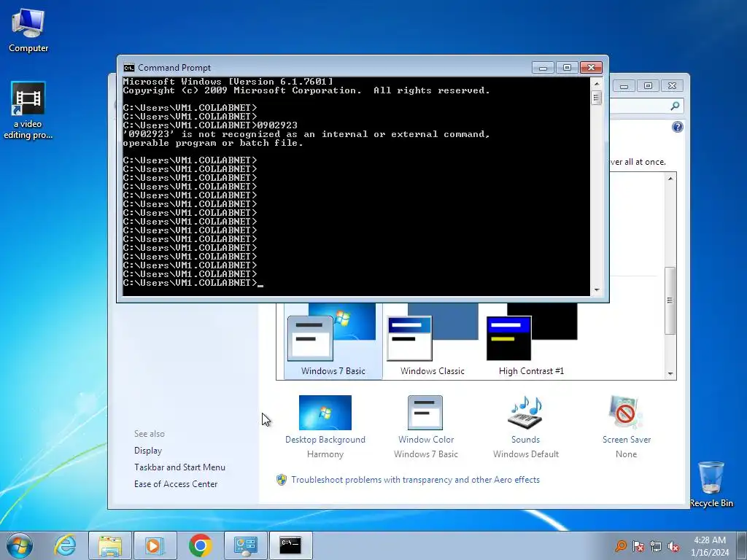
Task: Open the network tray icon
Action: coord(656,545)
